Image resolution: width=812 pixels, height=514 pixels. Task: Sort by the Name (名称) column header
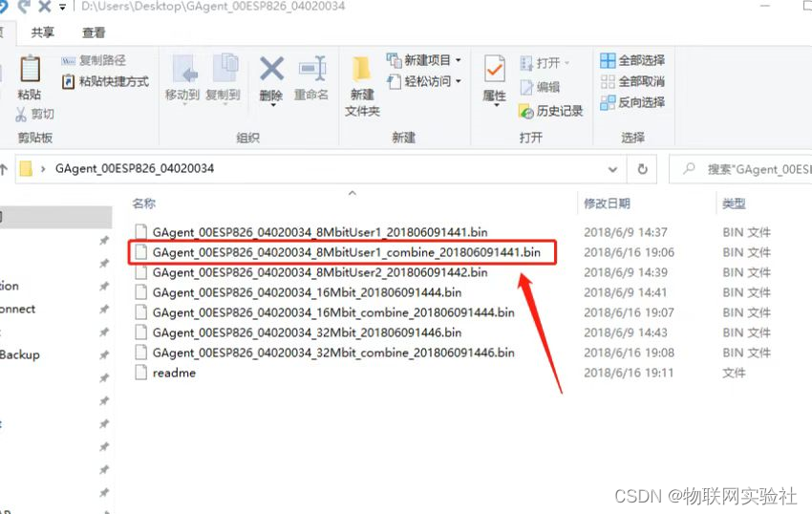(144, 203)
